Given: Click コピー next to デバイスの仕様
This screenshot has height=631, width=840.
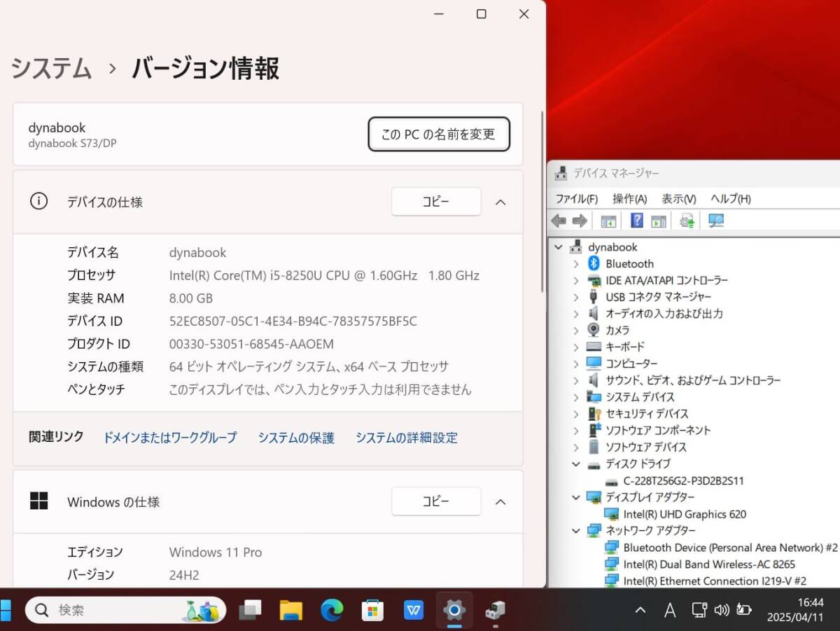Looking at the screenshot, I should click(x=435, y=202).
